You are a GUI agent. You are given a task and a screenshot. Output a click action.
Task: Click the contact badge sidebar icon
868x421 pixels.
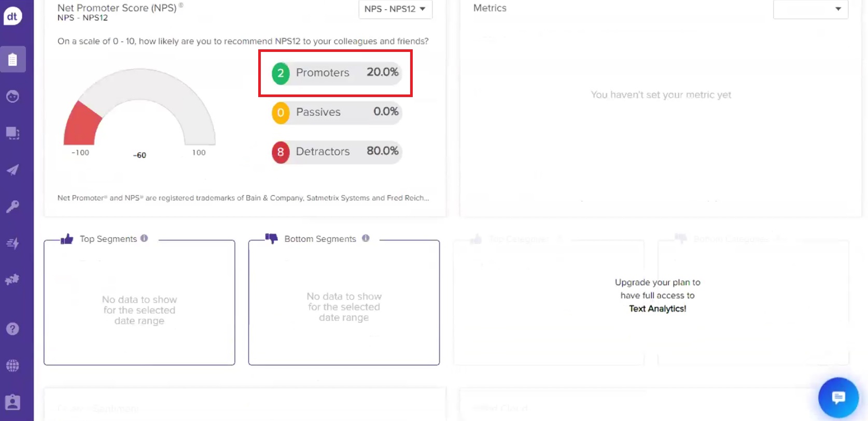pos(13,402)
